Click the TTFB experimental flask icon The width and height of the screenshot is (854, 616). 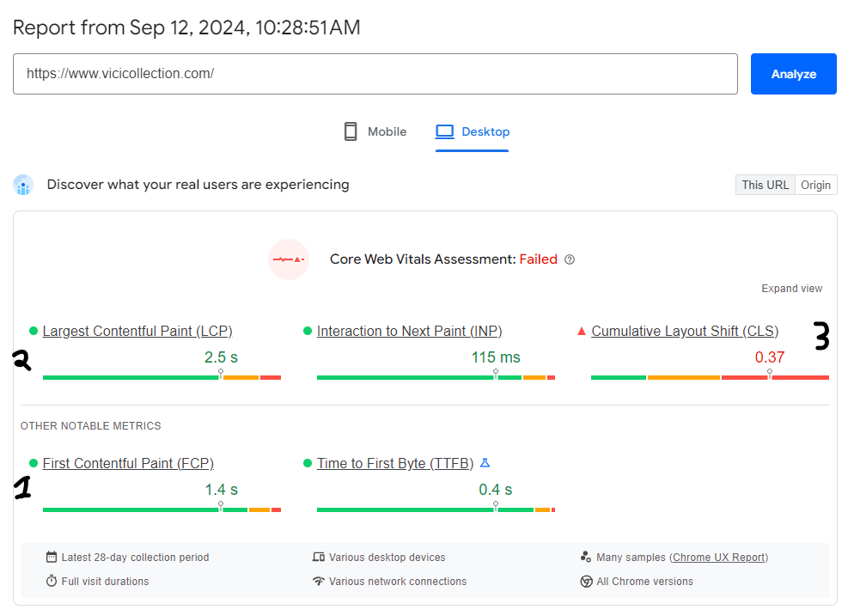pyautogui.click(x=485, y=463)
